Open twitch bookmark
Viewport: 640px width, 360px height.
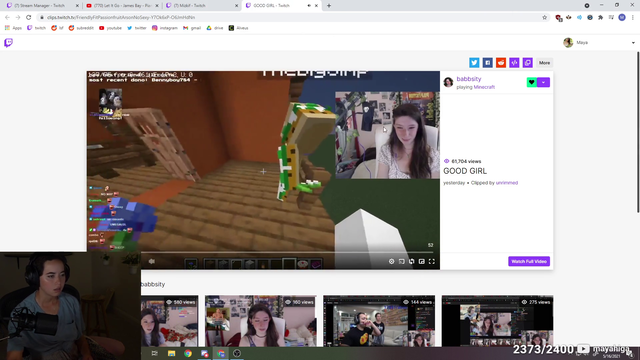(36, 28)
